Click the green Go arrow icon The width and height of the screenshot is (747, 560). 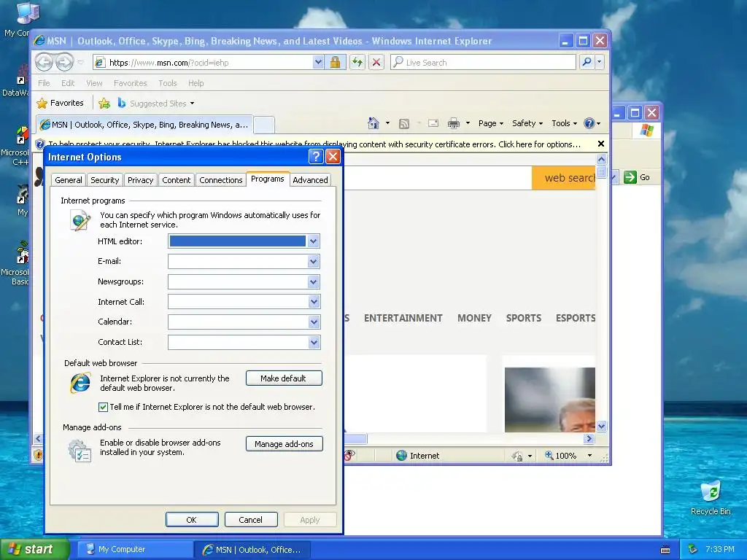click(630, 177)
